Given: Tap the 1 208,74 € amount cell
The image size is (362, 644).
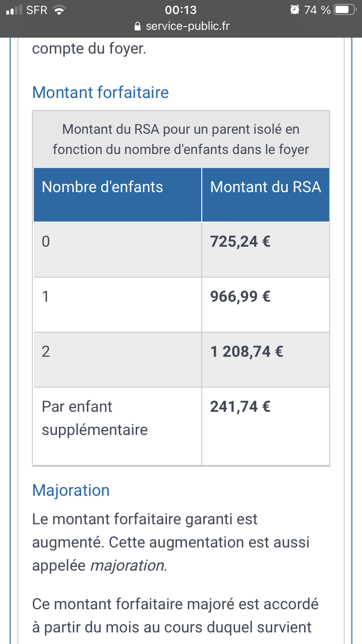Looking at the screenshot, I should (x=247, y=351).
